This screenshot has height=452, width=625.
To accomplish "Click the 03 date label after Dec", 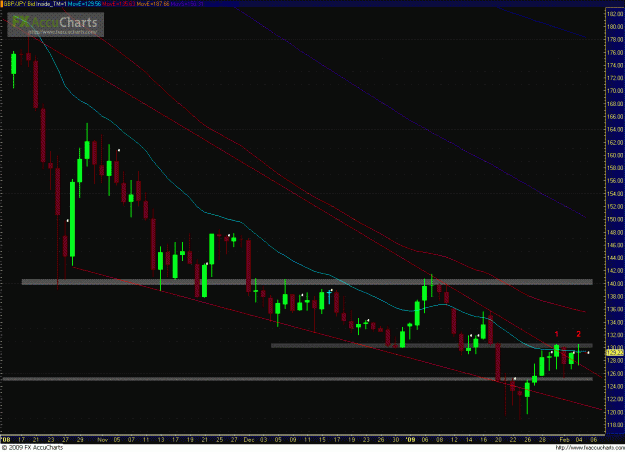I will point(263,440).
